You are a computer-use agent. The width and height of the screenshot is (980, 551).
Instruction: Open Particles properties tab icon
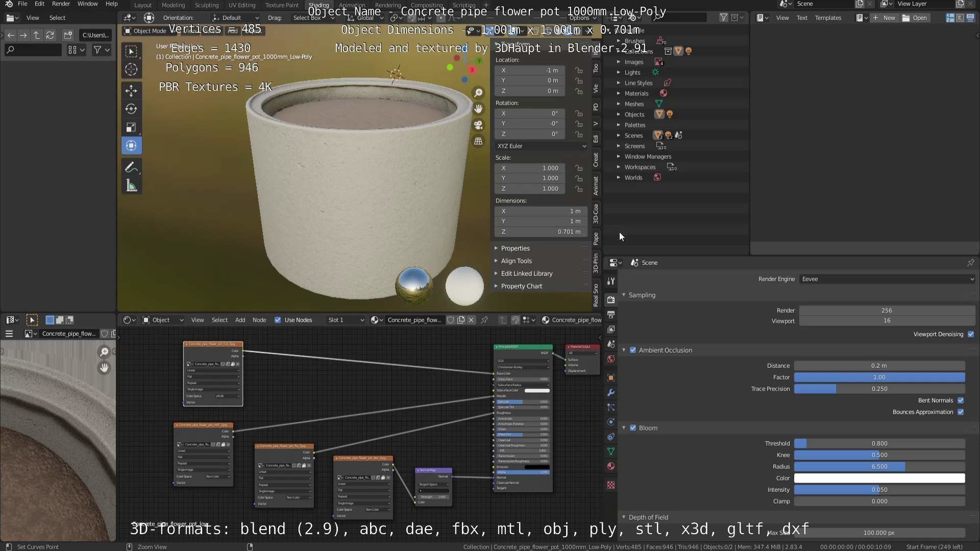coord(611,407)
